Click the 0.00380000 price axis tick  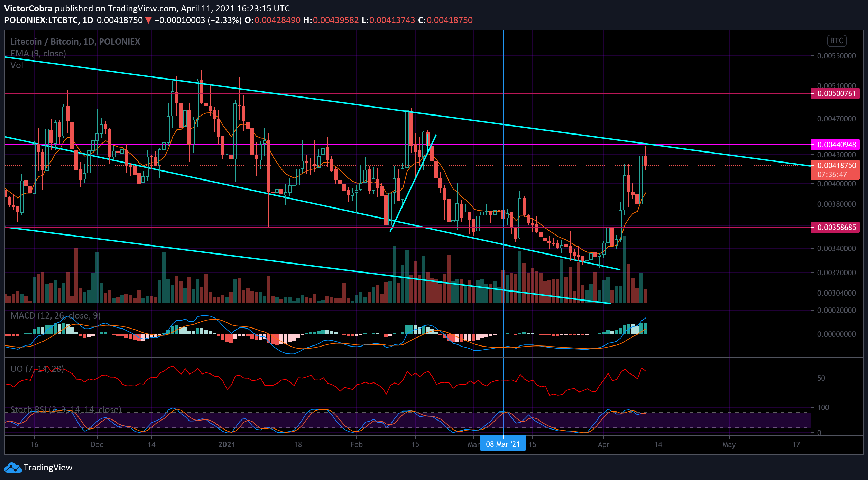tap(836, 204)
